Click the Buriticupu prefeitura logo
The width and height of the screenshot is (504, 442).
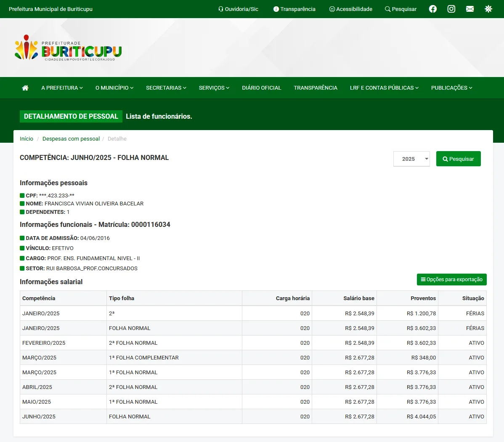pos(68,48)
